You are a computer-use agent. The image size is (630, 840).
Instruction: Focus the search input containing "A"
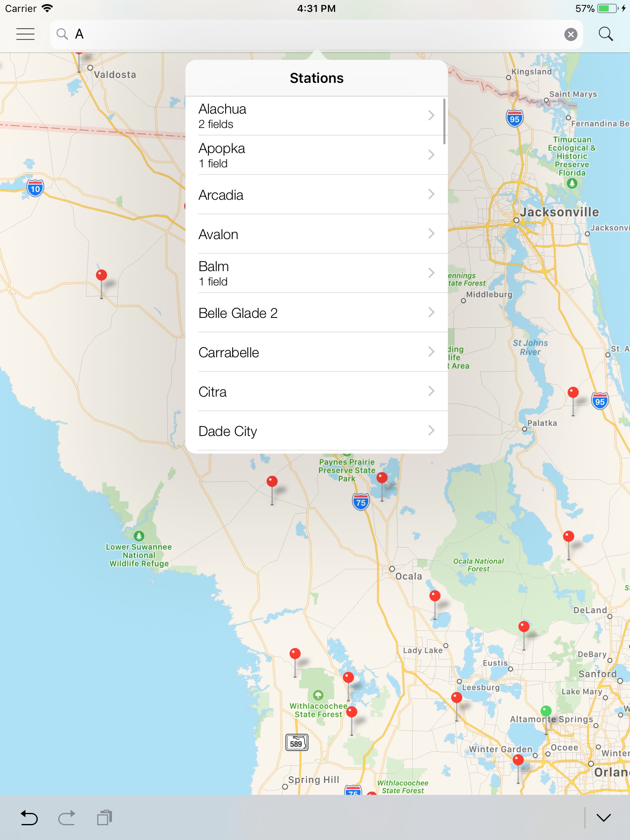tap(317, 34)
